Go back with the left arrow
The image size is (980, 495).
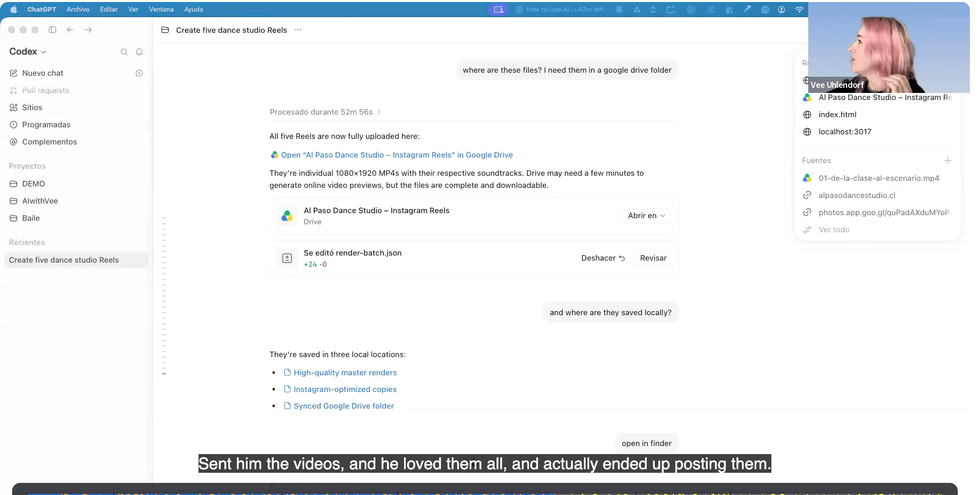coord(70,30)
